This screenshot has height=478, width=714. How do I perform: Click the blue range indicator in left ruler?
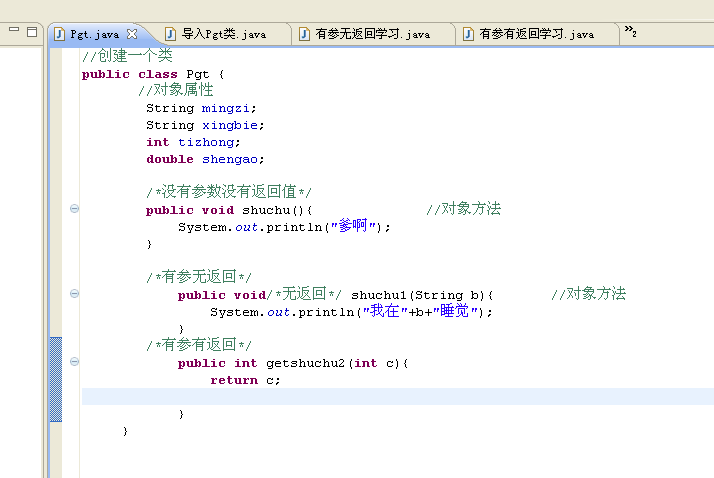coord(56,379)
